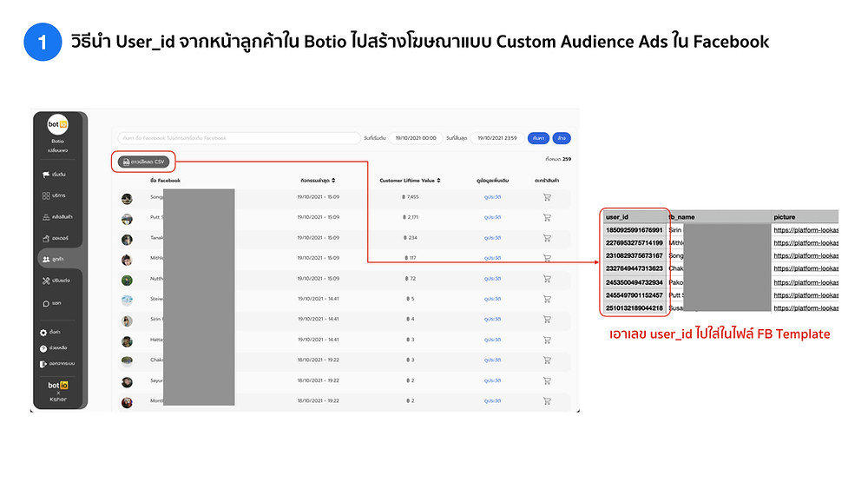Open picture link in the 1850925991676991 row
The image size is (868, 489).
tap(806, 230)
